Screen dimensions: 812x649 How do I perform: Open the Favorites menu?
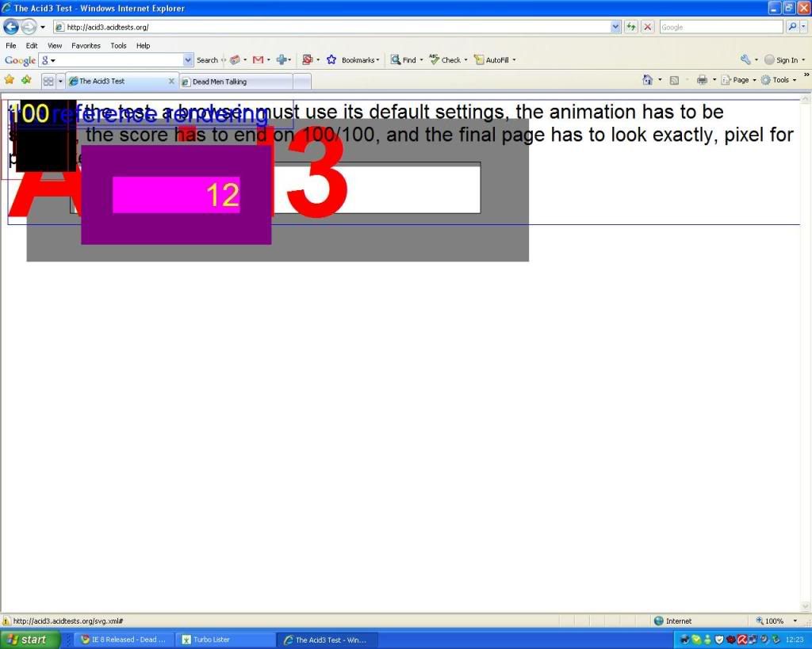pyautogui.click(x=86, y=46)
